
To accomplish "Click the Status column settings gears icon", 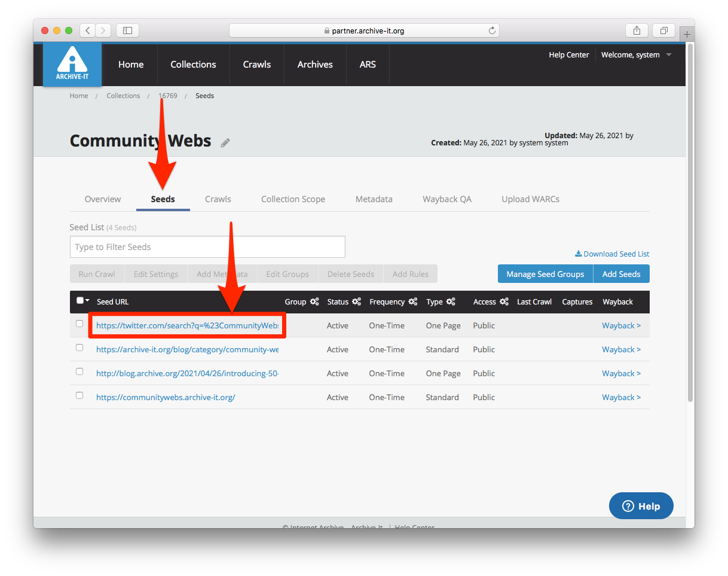I will click(x=357, y=302).
